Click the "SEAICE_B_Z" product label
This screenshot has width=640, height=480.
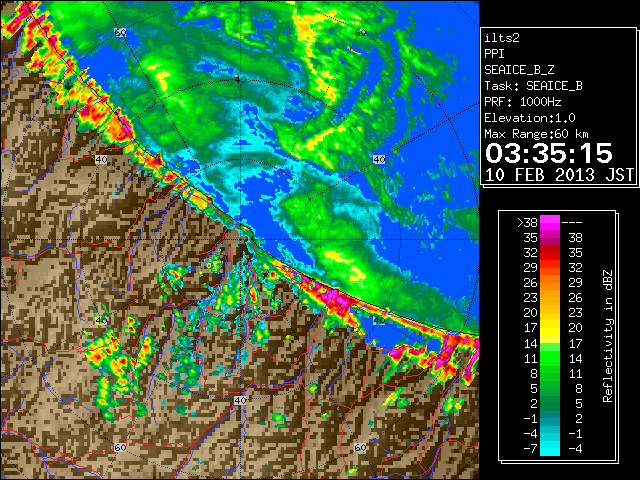[x=519, y=70]
